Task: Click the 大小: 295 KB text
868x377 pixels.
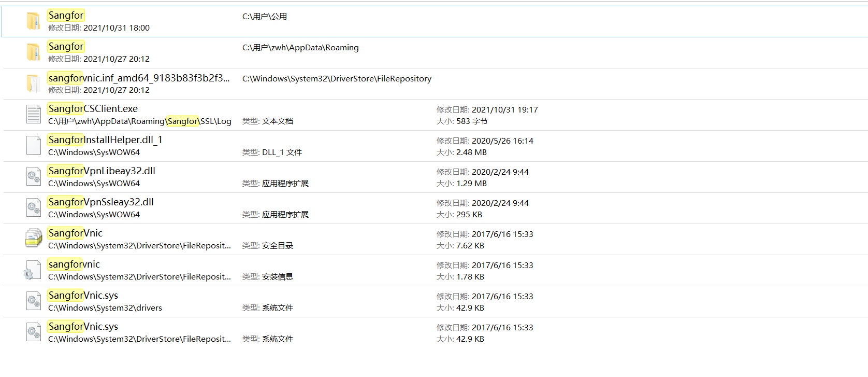Action: tap(459, 215)
